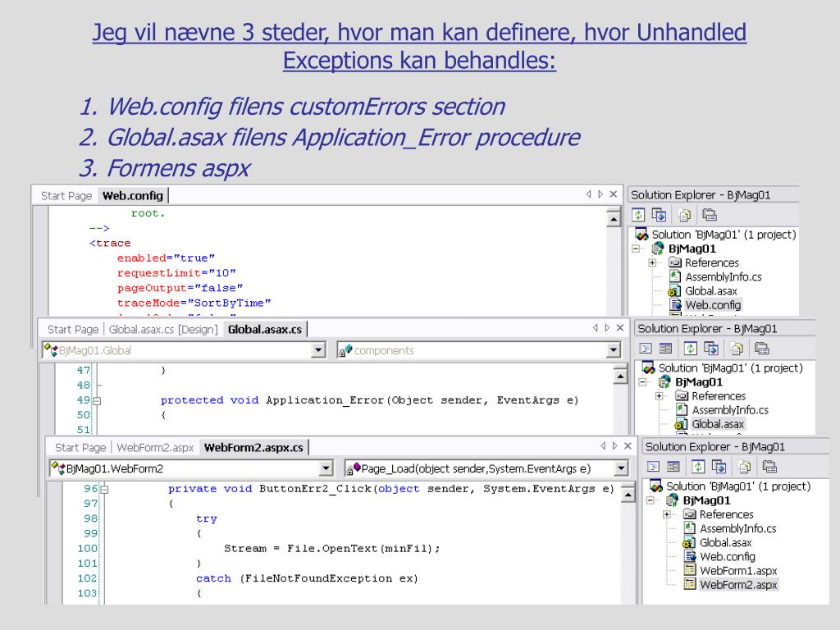Click Copy Project icon in Solution Explorer beside WebForm2 editor

719,467
